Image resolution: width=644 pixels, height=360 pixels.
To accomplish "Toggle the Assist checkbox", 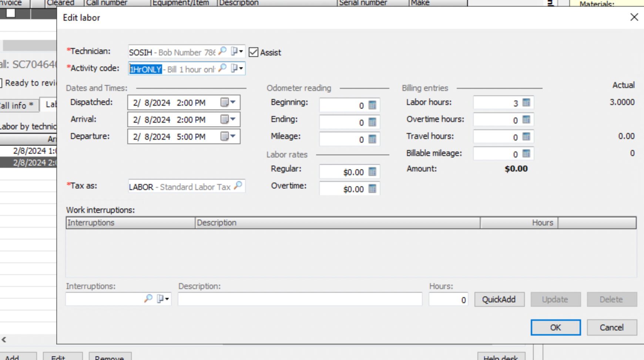I will (254, 52).
